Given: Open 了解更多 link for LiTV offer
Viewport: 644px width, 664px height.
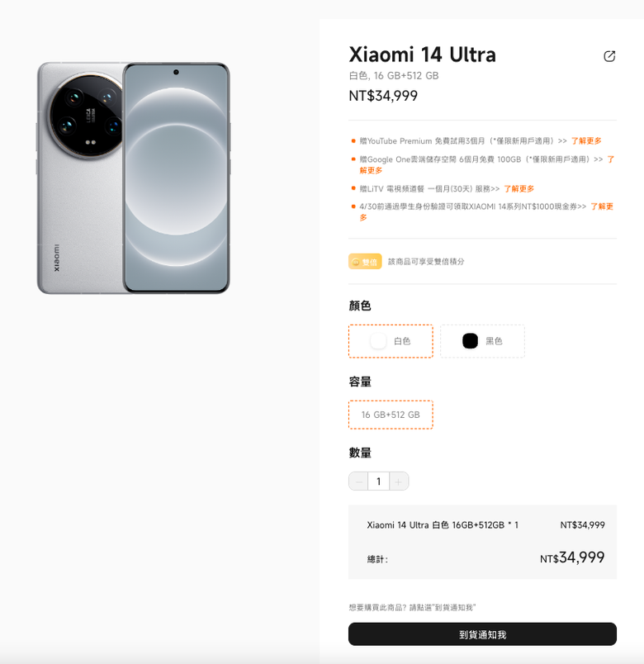Looking at the screenshot, I should click(519, 188).
